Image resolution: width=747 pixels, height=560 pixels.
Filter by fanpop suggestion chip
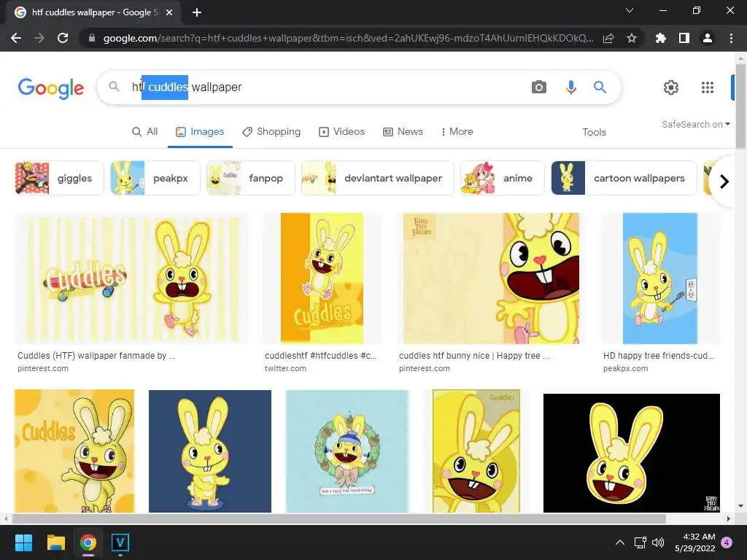click(251, 178)
